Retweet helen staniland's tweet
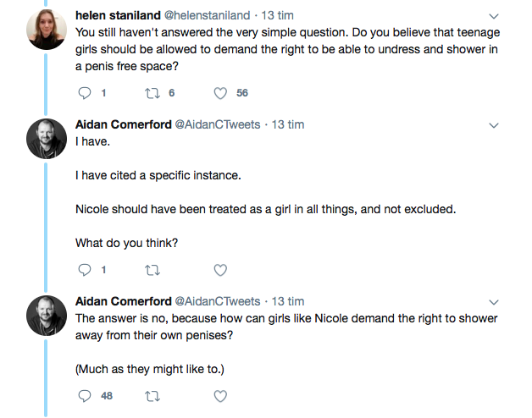The height and width of the screenshot is (418, 532). tap(152, 93)
